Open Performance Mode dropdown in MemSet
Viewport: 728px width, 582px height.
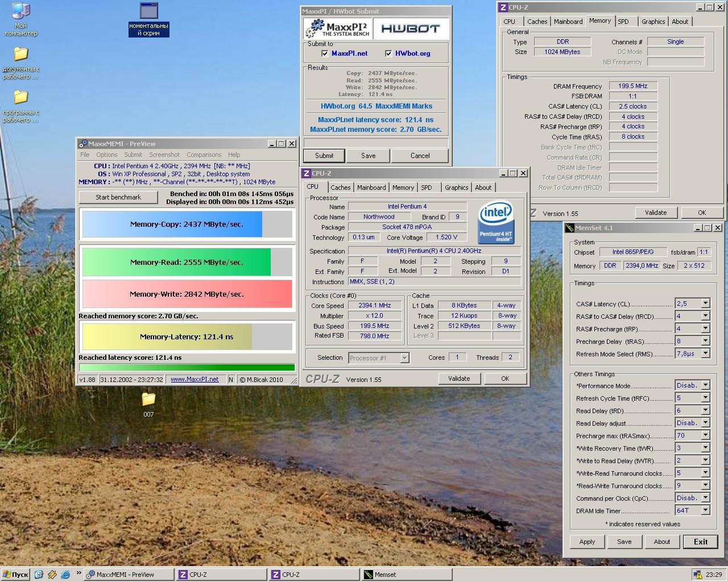tap(705, 385)
